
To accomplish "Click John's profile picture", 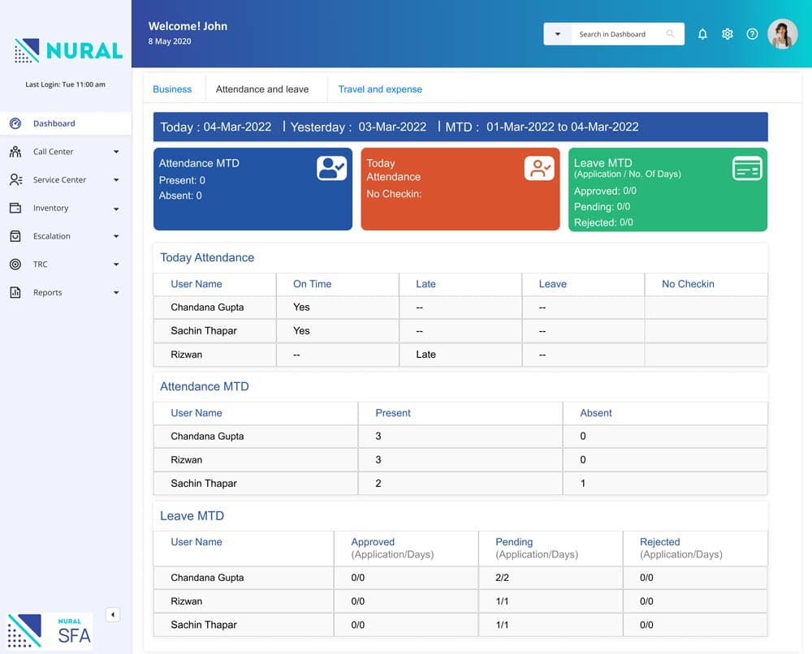I will point(782,34).
